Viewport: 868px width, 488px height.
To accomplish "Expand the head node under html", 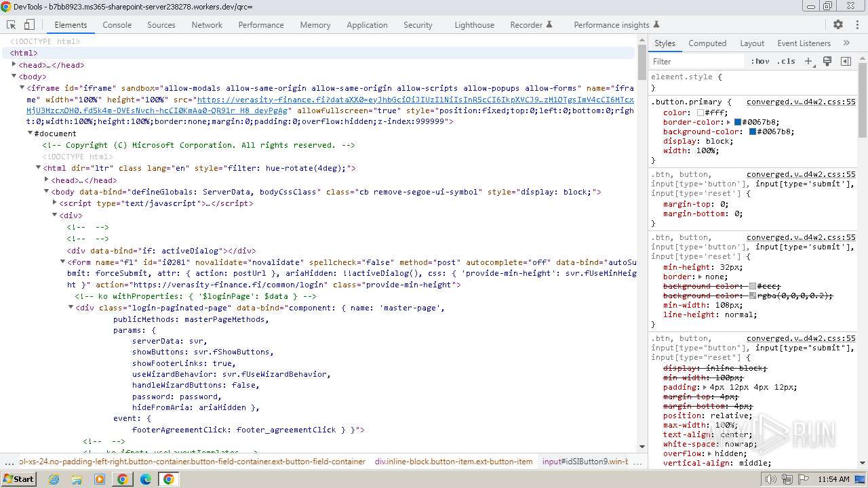I will [14, 64].
